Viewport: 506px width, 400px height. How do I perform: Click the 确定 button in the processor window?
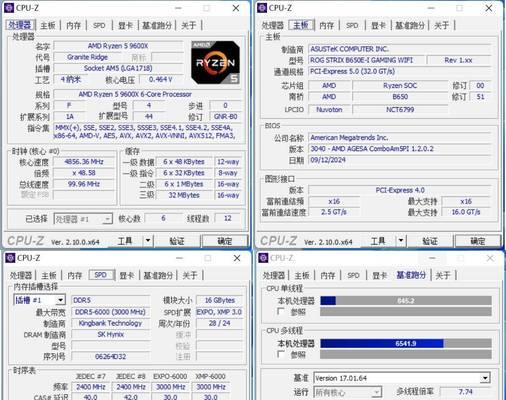[225, 241]
